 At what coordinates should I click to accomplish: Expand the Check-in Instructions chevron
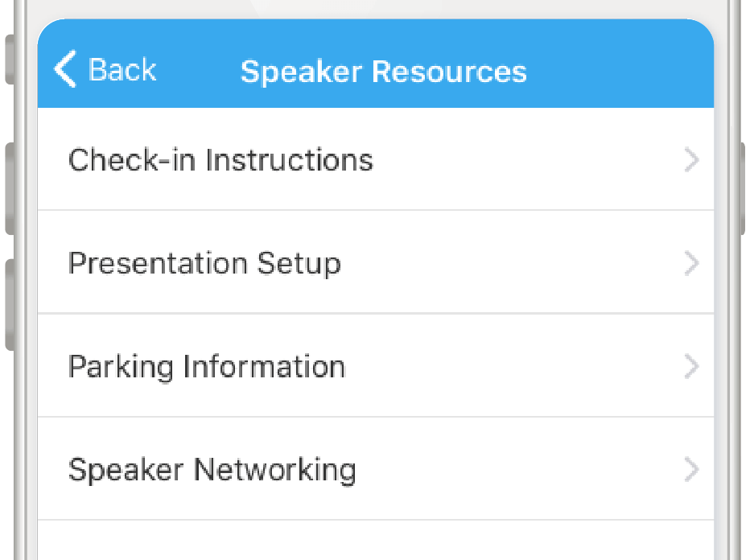[x=691, y=160]
